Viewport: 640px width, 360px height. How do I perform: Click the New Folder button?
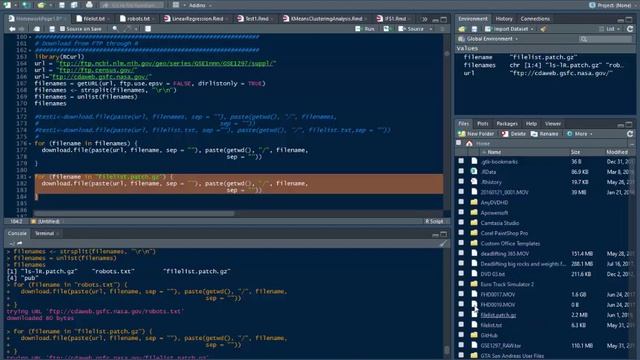pos(476,134)
